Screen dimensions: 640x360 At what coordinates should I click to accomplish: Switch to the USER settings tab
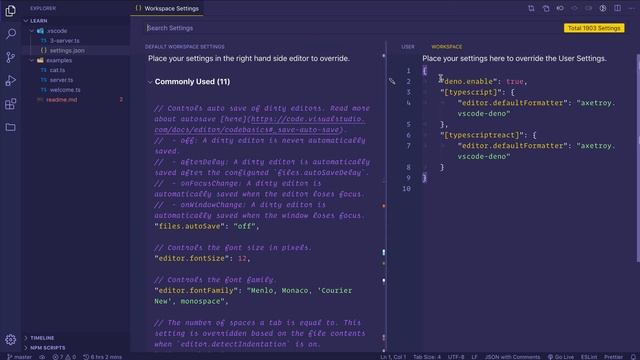pyautogui.click(x=408, y=47)
